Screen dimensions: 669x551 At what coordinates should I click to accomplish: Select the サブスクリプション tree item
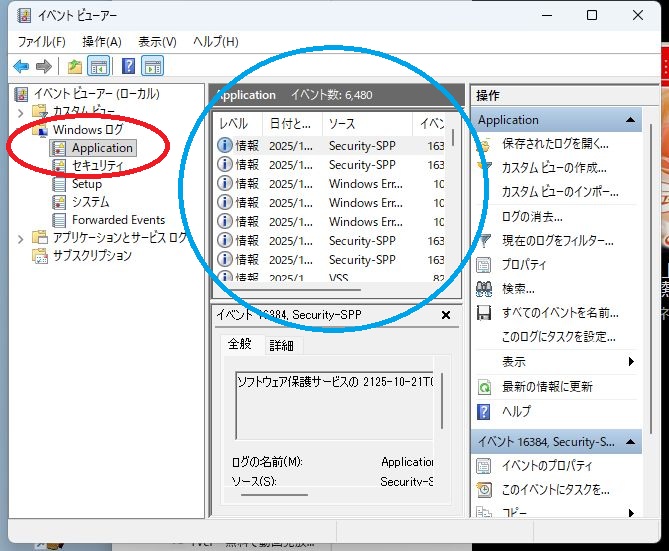pos(92,256)
